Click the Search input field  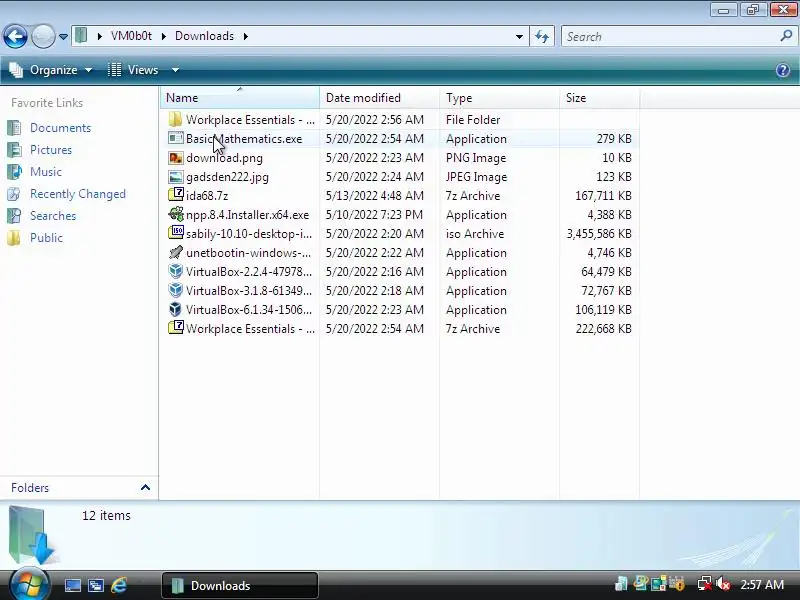[x=670, y=36]
